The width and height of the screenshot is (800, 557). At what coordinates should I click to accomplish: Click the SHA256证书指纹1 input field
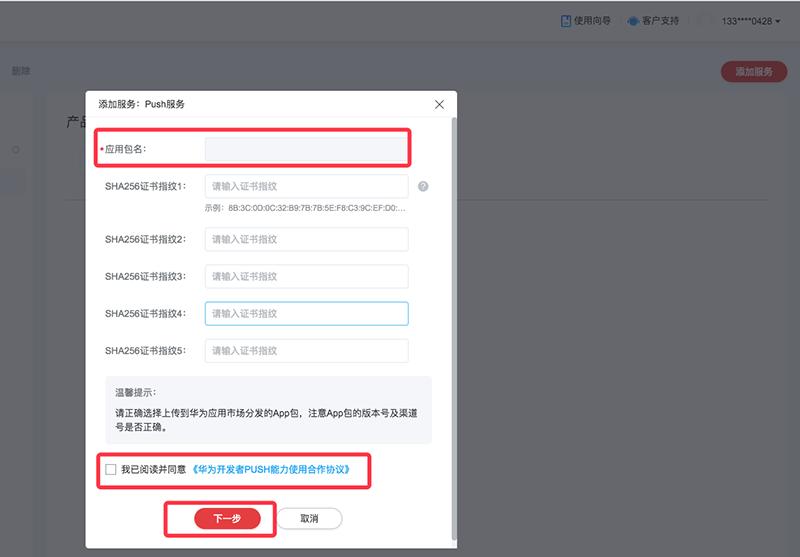click(x=306, y=187)
